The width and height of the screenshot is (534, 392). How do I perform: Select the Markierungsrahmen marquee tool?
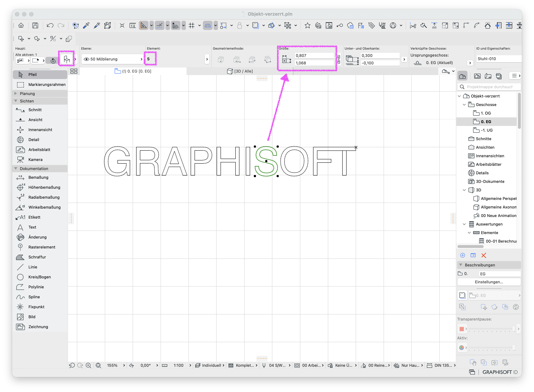[x=40, y=84]
